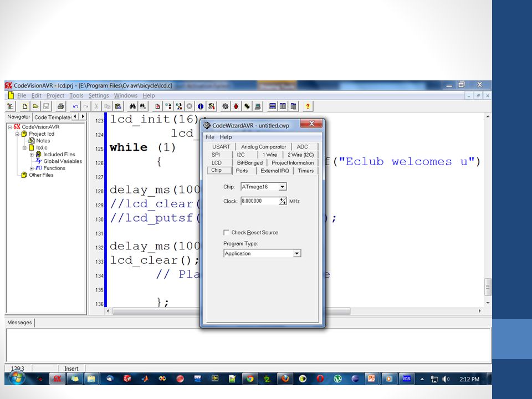Toggle the Navigator tree view toolbar icon
The width and height of the screenshot is (532, 399).
11,106
